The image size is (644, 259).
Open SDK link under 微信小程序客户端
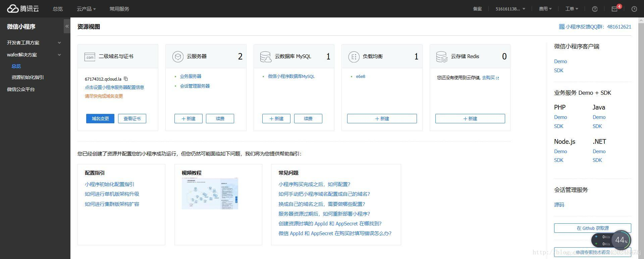pyautogui.click(x=559, y=71)
